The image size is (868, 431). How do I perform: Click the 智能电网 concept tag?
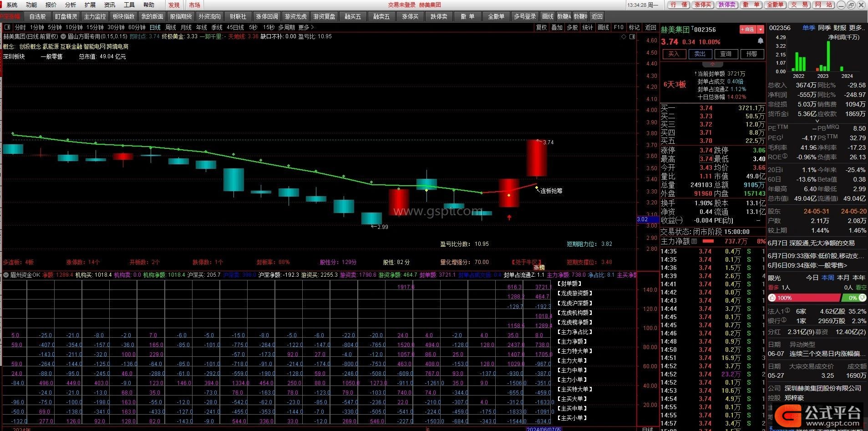click(94, 46)
